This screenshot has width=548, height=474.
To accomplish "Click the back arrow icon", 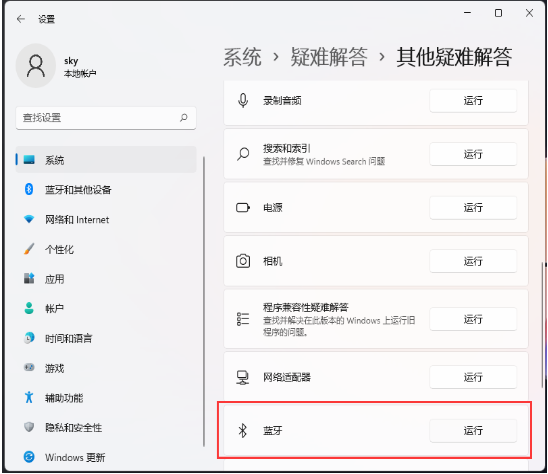I will point(21,19).
